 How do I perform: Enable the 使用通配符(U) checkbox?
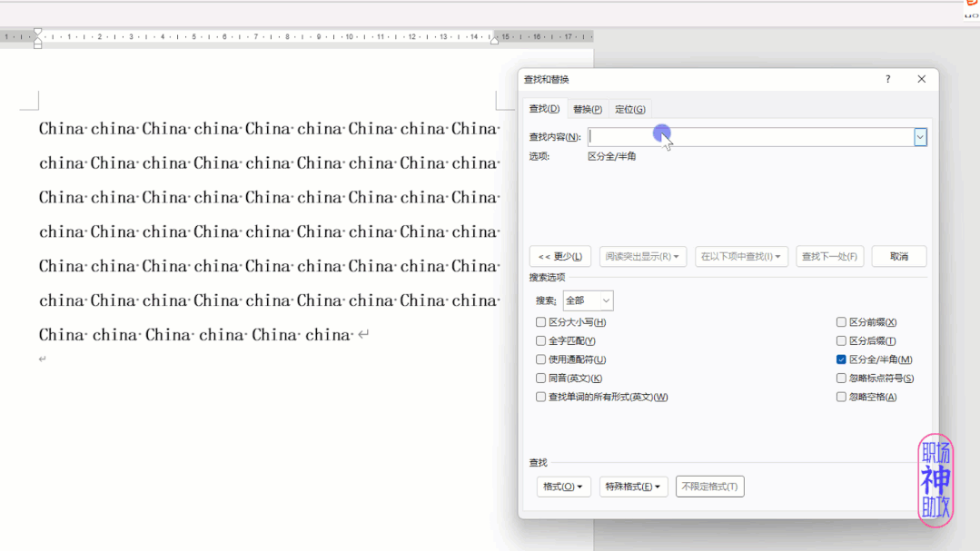tap(540, 359)
